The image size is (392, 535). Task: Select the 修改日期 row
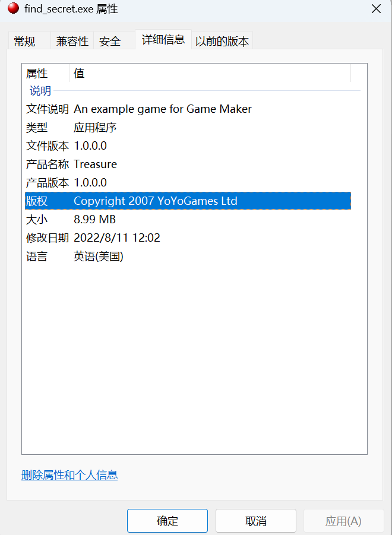[188, 238]
